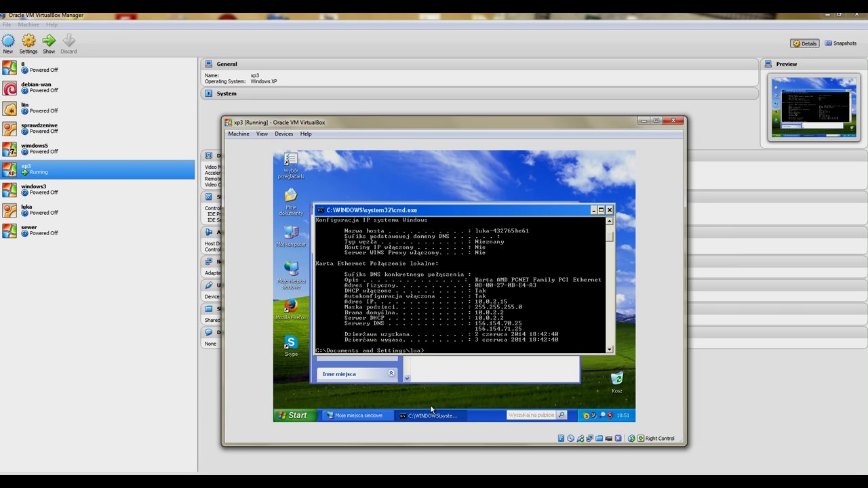
Task: Click the USB devices status icon
Action: [580, 438]
